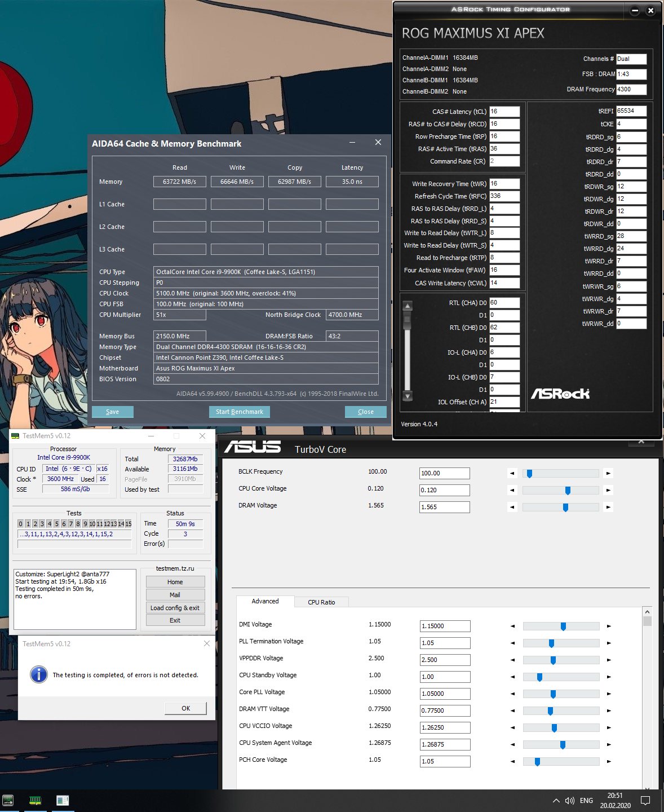
Task: Open the first taskbar application icon
Action: click(8, 800)
